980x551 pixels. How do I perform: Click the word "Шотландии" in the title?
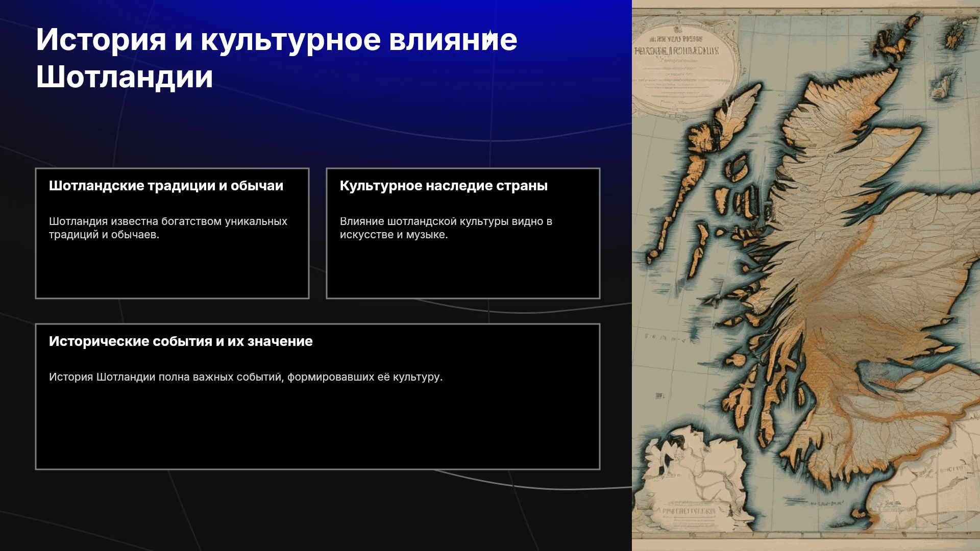click(x=124, y=77)
